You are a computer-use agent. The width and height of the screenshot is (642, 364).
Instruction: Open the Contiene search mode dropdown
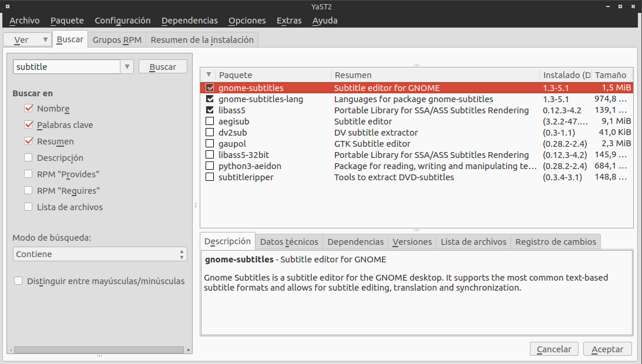click(100, 254)
